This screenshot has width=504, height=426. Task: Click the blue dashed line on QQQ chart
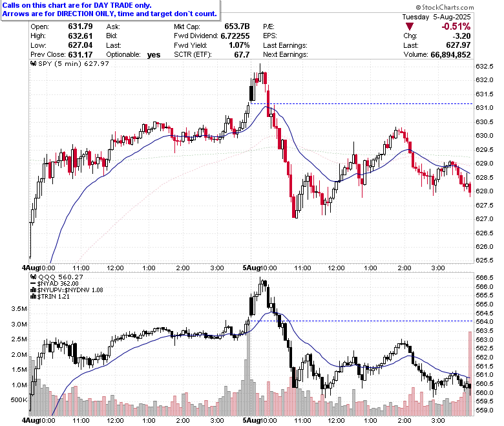362,321
